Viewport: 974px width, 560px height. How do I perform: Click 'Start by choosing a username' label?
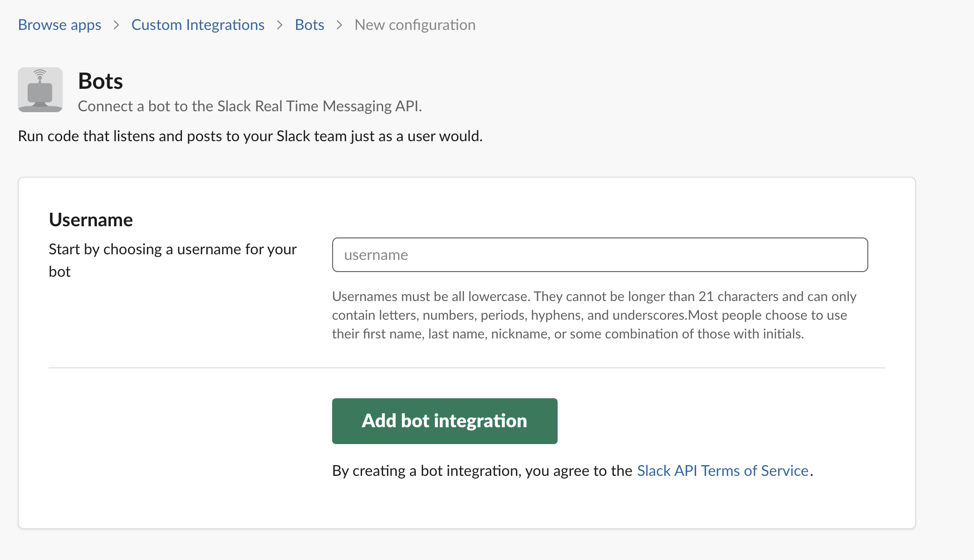[173, 260]
